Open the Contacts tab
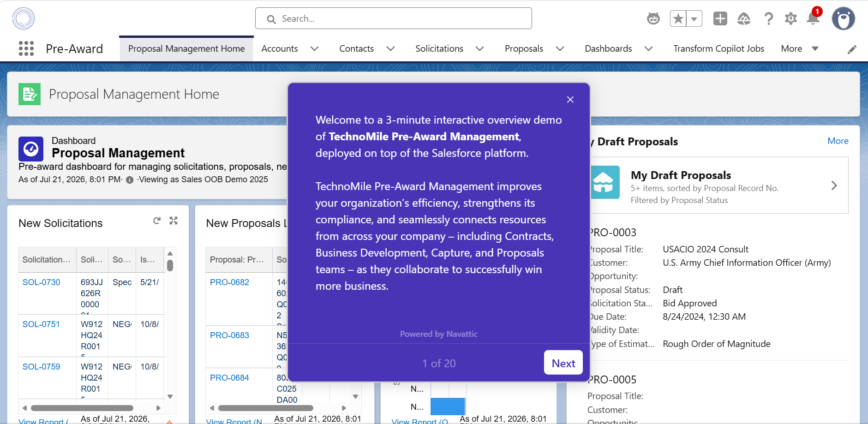This screenshot has height=424, width=868. coord(357,49)
